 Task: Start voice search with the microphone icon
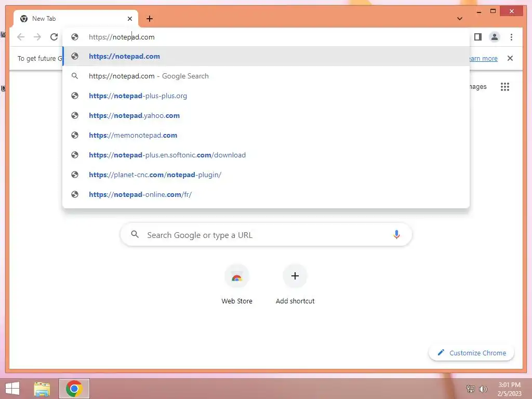396,234
